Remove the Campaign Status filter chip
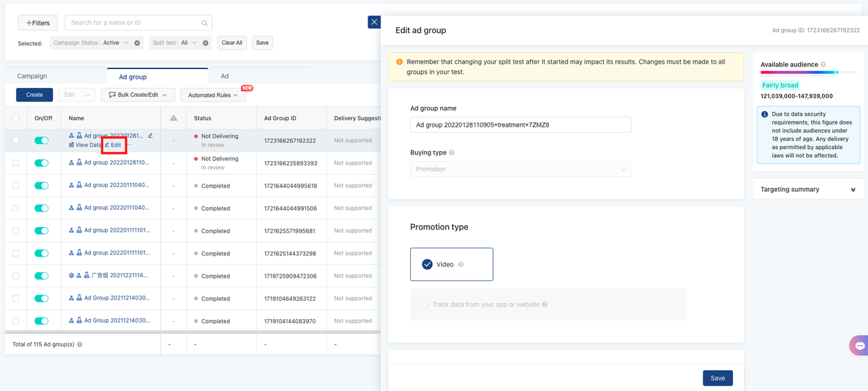Image resolution: width=868 pixels, height=391 pixels. pyautogui.click(x=137, y=43)
